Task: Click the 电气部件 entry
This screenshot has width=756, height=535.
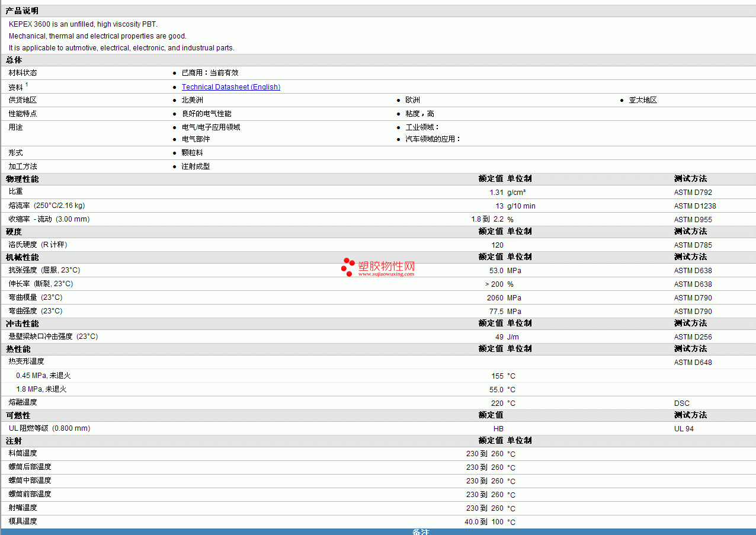Action: coord(196,139)
